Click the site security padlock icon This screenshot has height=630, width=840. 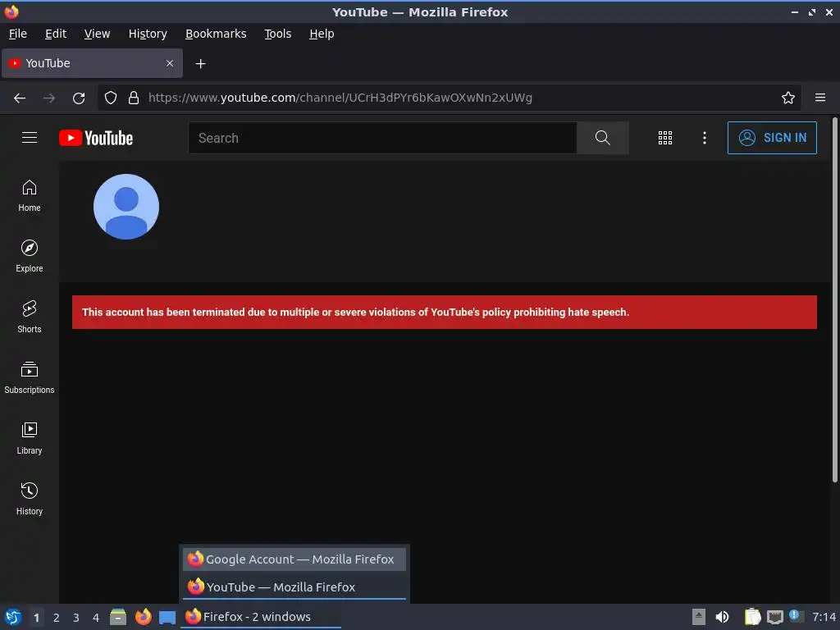coord(134,98)
